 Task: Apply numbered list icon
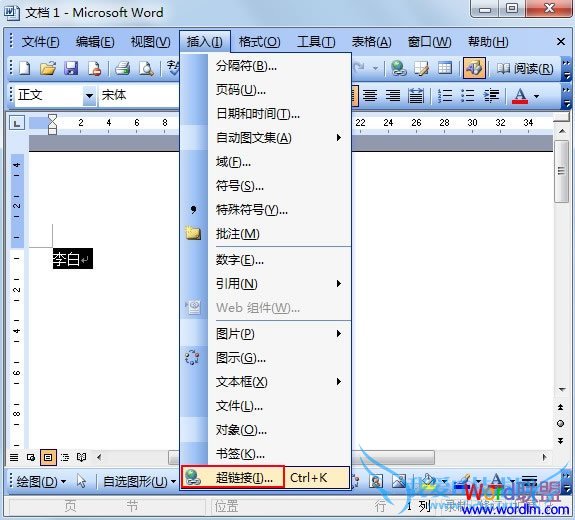[445, 96]
